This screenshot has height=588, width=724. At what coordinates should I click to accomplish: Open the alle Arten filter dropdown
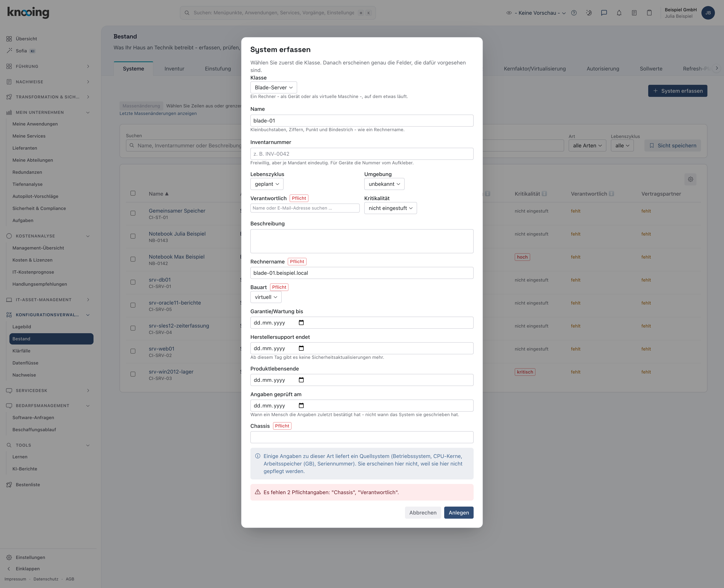point(587,146)
